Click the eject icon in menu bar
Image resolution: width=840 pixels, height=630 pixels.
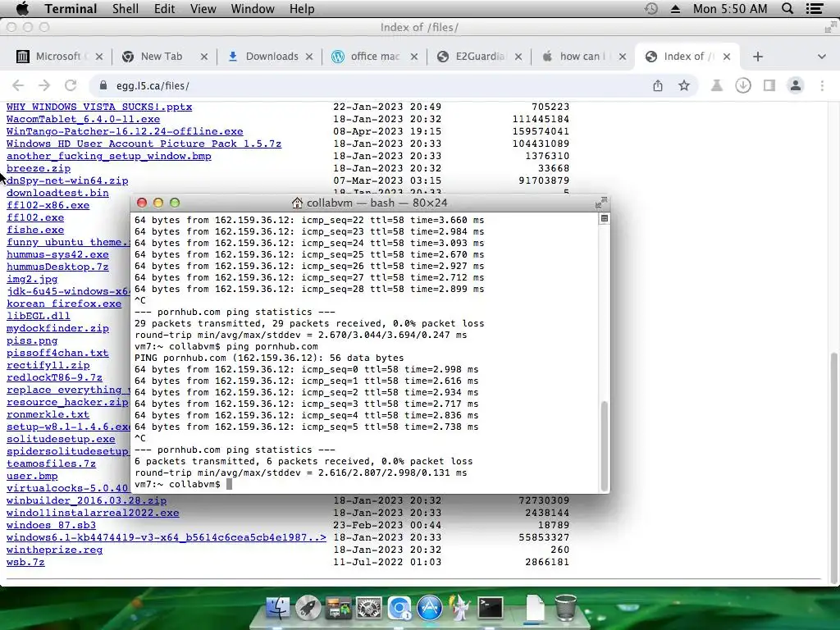point(675,9)
